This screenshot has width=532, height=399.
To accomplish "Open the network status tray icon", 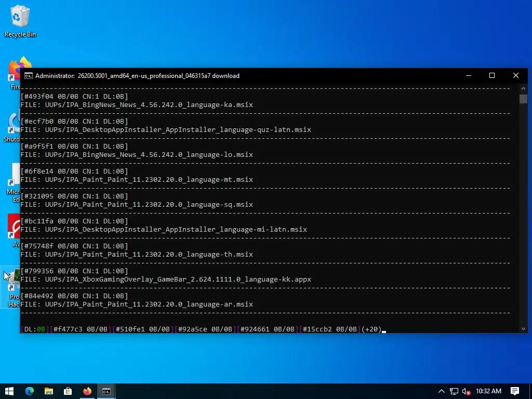I will [454, 391].
